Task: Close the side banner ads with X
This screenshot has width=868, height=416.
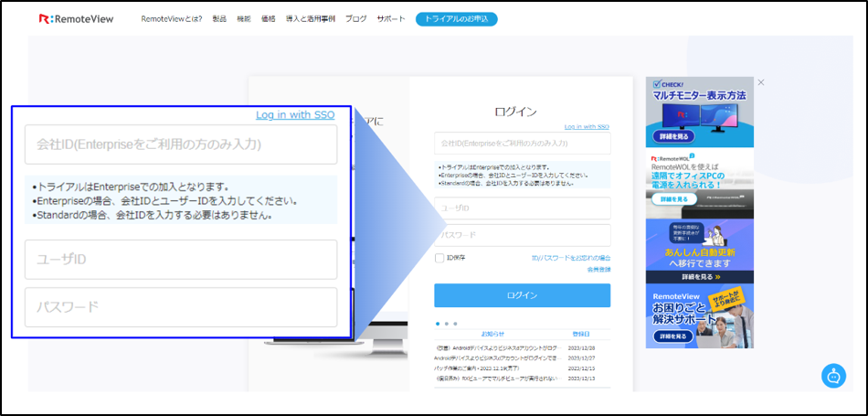Action: [761, 82]
